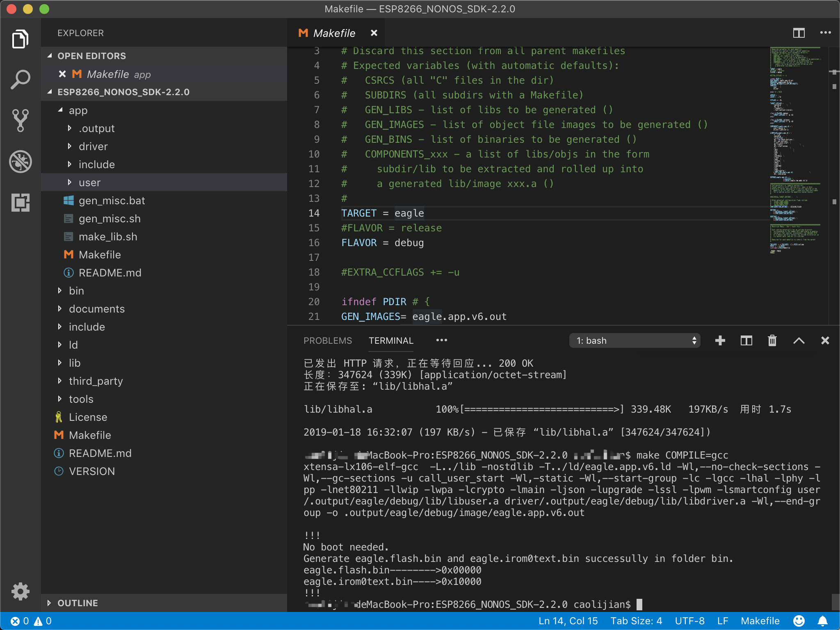Expand the third_party folder
This screenshot has width=840, height=630.
point(96,381)
